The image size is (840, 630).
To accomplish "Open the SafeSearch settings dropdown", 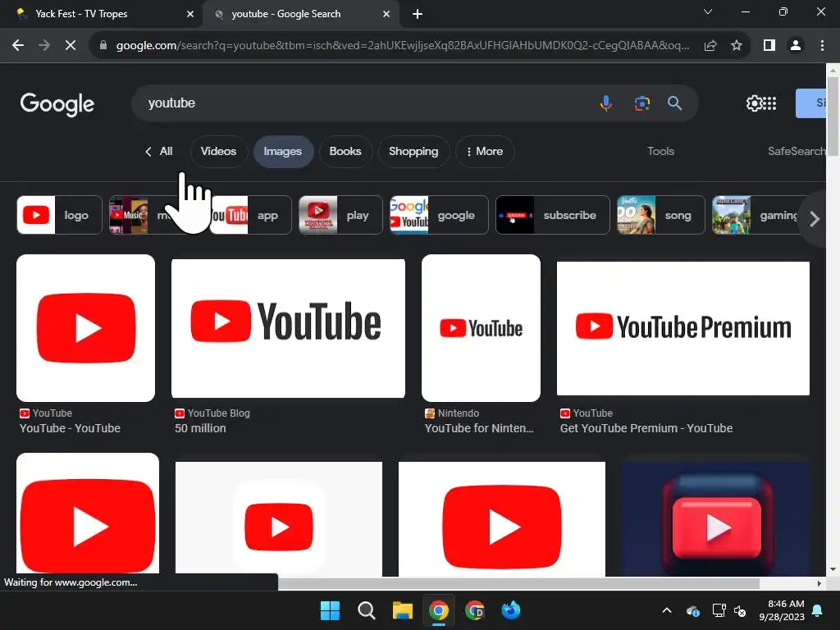I will pos(797,152).
